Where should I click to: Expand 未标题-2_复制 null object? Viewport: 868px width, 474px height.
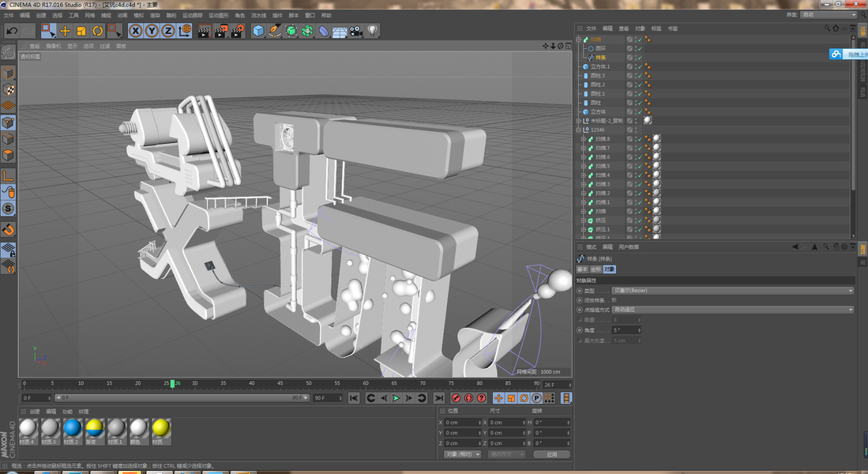(x=579, y=121)
